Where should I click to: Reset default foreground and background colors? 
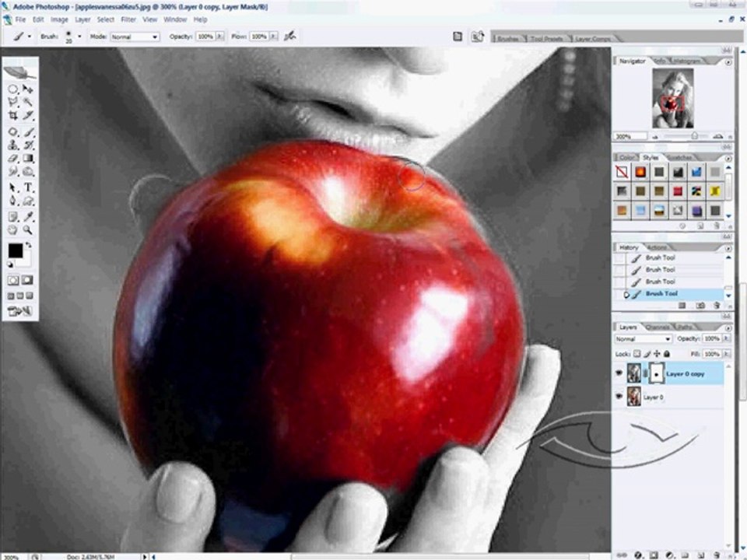coord(10,264)
